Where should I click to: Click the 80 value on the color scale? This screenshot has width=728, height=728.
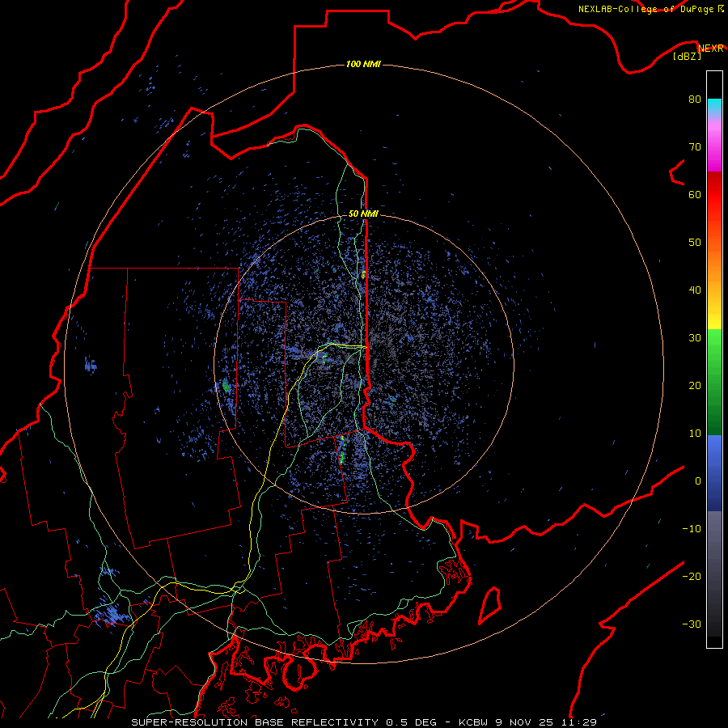[695, 99]
